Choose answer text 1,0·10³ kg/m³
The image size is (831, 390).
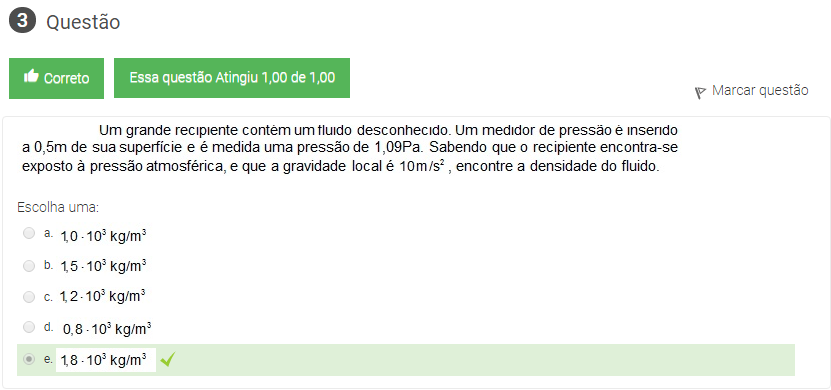pyautogui.click(x=103, y=235)
